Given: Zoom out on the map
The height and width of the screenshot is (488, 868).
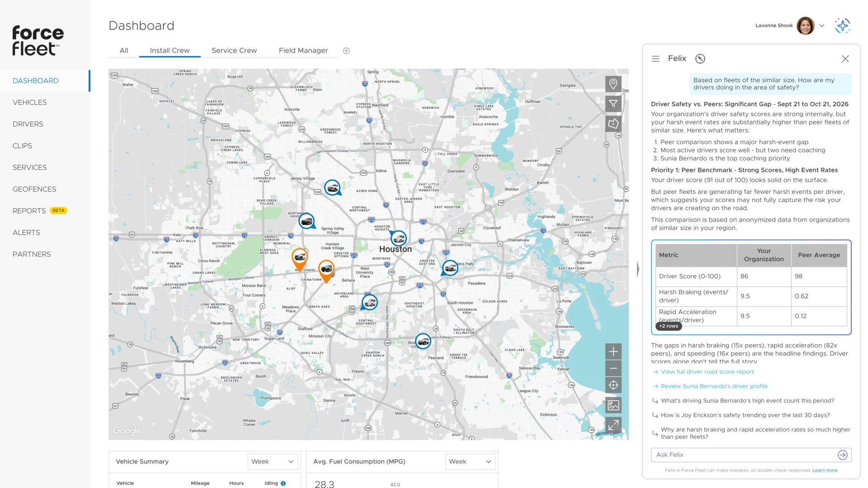Looking at the screenshot, I should [x=613, y=368].
